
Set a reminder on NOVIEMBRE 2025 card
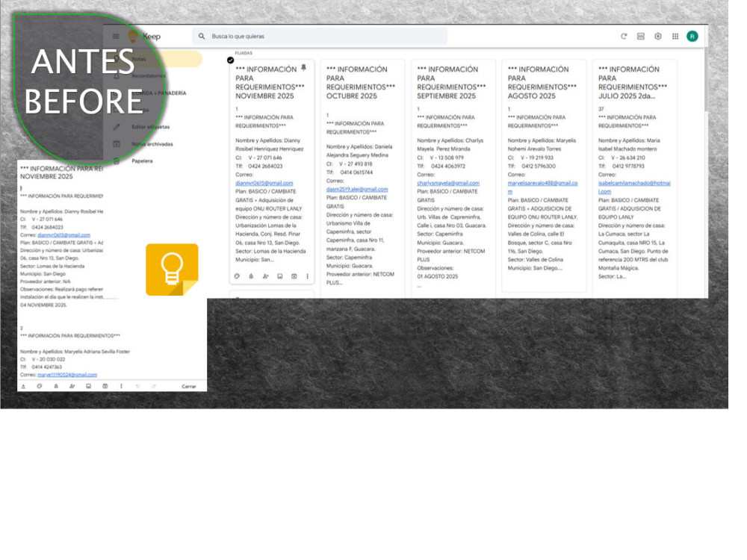[251, 276]
